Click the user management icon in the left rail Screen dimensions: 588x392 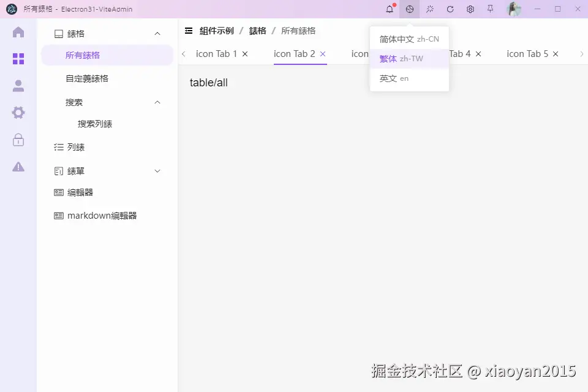18,86
